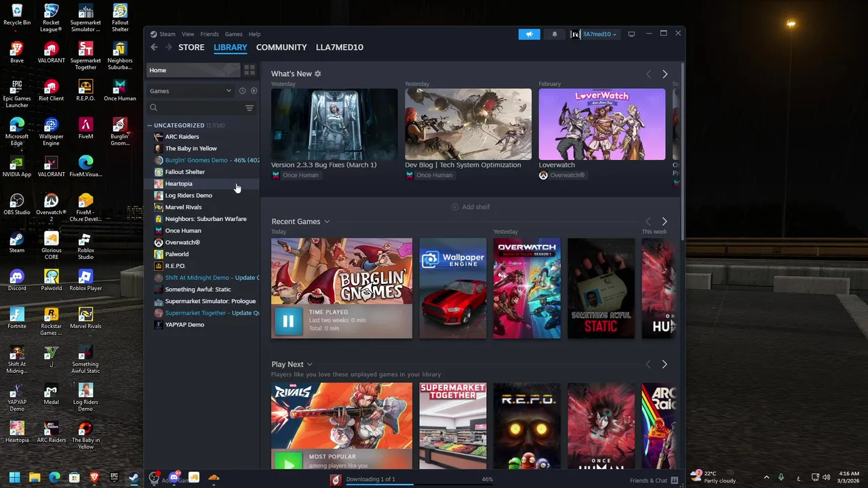Open File Explorer from taskbar
This screenshot has height=488, width=868.
(35, 478)
